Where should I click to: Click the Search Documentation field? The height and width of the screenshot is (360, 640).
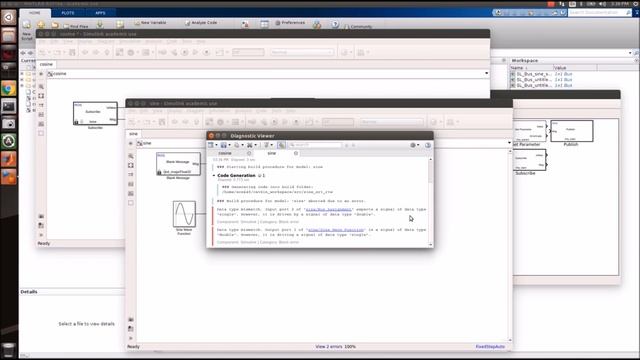click(x=600, y=13)
